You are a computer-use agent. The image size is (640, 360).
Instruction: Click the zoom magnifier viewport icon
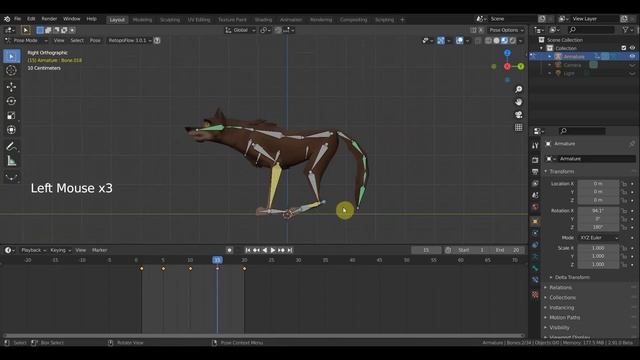click(518, 89)
